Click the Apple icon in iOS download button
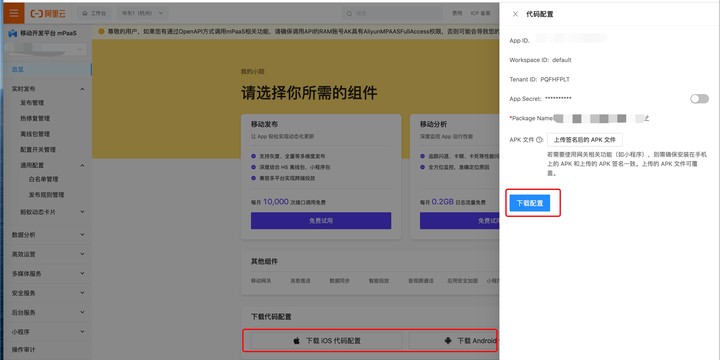The width and height of the screenshot is (720, 360). (x=297, y=341)
